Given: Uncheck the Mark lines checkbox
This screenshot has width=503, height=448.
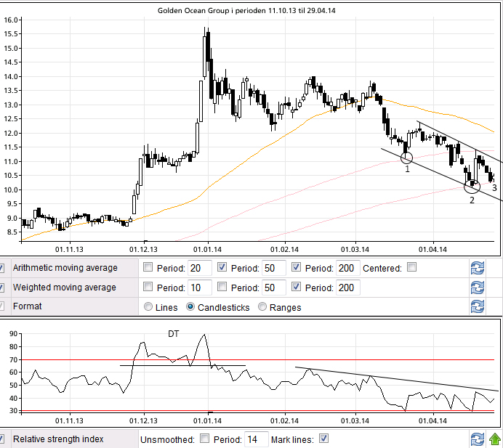Looking at the screenshot, I should point(324,439).
